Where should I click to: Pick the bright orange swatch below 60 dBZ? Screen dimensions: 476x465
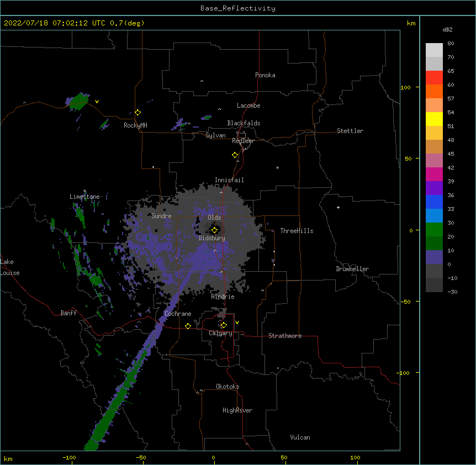[434, 91]
